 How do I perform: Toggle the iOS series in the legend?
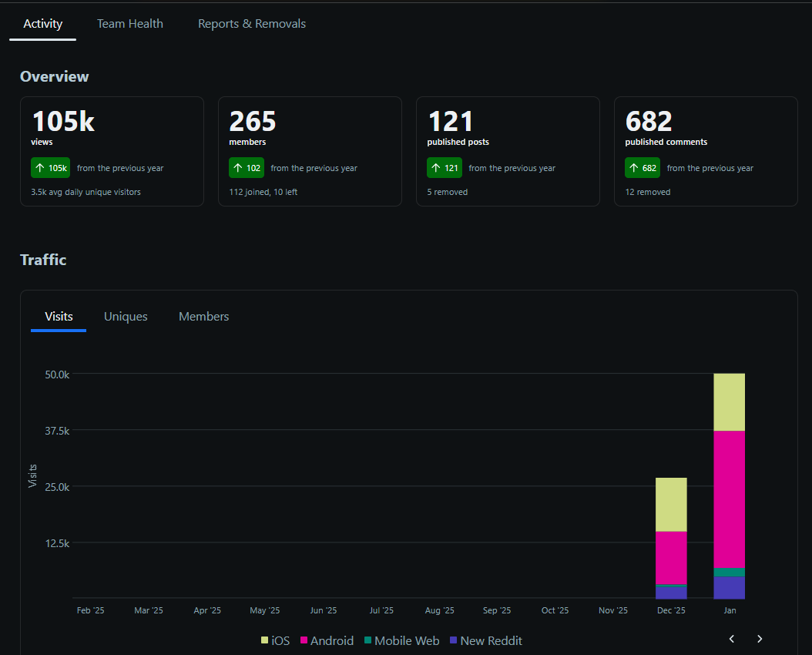[x=275, y=640]
